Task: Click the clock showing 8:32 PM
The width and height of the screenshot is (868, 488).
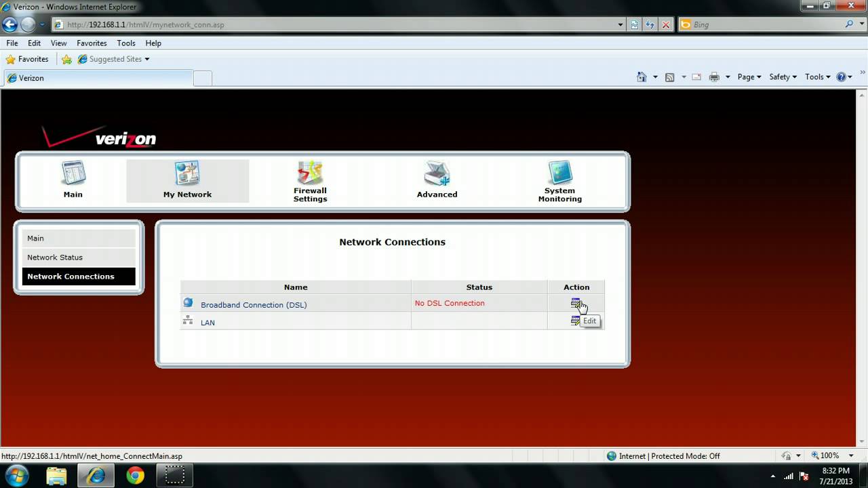Action: (835, 470)
